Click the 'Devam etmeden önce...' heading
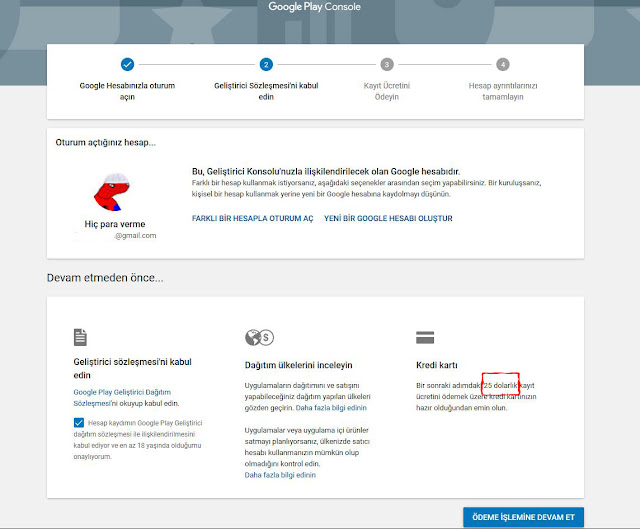This screenshot has height=529, width=640. pyautogui.click(x=105, y=278)
